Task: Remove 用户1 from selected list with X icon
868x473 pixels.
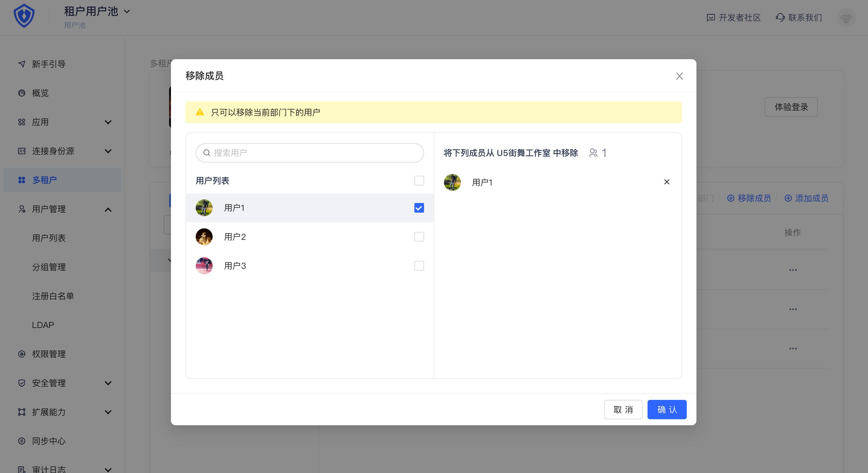Action: [666, 182]
